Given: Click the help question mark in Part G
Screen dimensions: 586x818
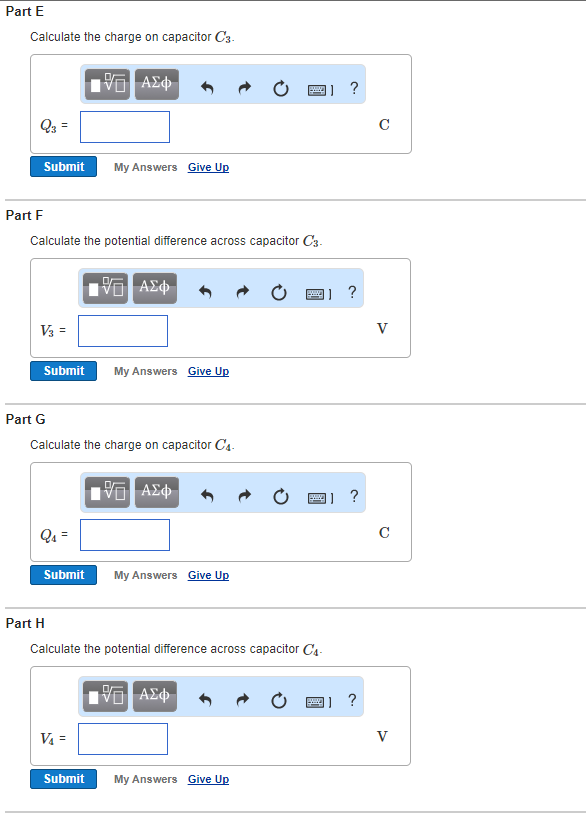Looking at the screenshot, I should [354, 496].
